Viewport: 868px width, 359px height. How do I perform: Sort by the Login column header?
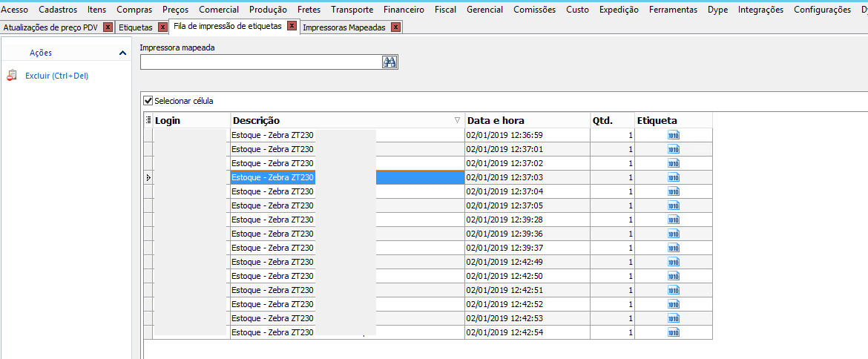tap(191, 120)
